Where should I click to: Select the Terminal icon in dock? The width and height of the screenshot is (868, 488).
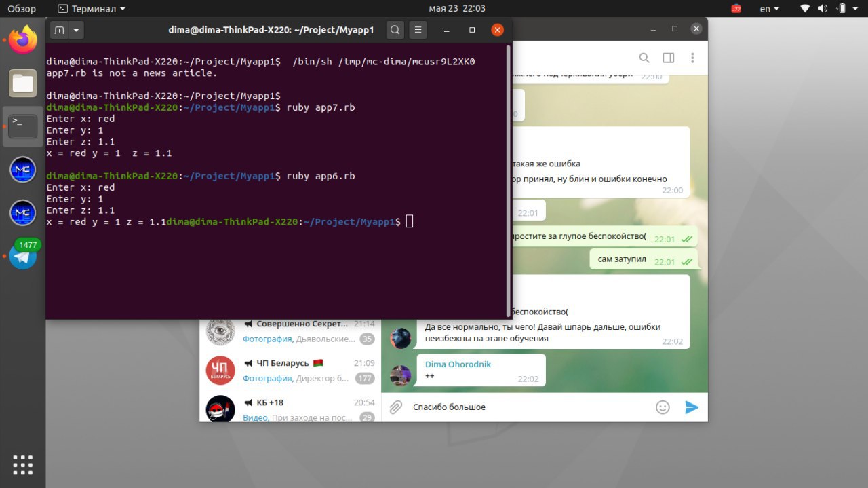23,126
